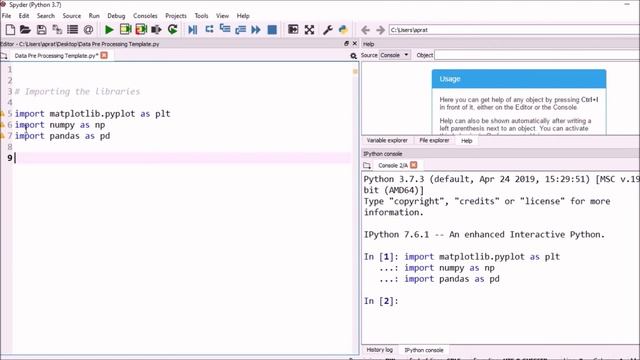Click on 'import matplotlib.pyplot as plt' in editor
Image resolution: width=640 pixels, height=360 pixels.
(93, 114)
